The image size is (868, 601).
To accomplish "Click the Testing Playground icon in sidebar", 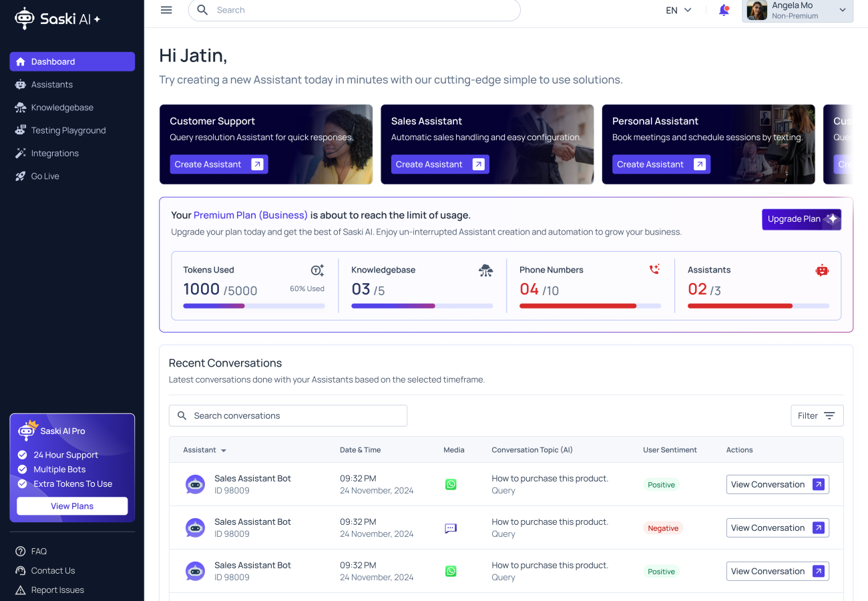I will [20, 130].
